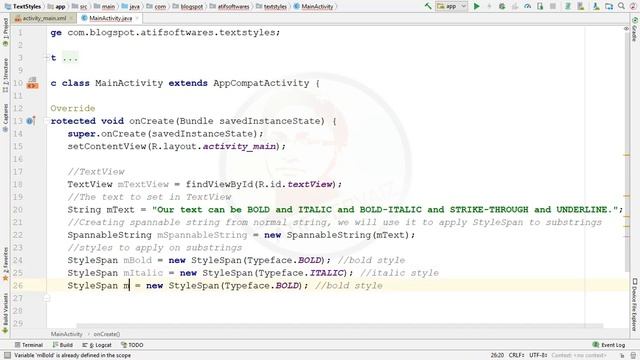Click the onCreate() editor breadcrumb at bottom
The height and width of the screenshot is (360, 640).
(107, 334)
